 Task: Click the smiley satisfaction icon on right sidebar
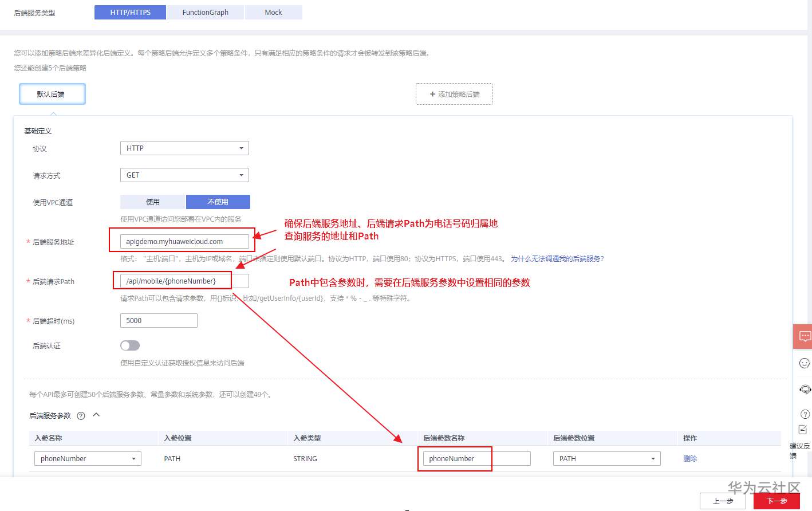click(805, 363)
